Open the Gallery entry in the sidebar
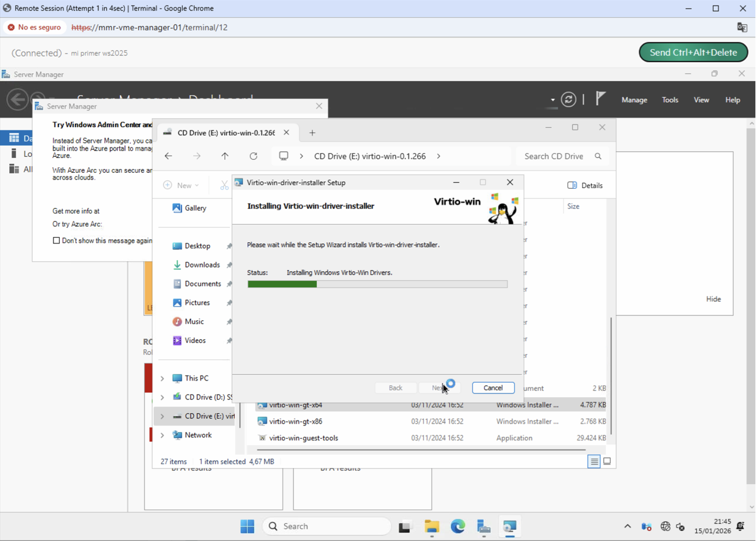Viewport: 756px width, 541px height. 197,208
